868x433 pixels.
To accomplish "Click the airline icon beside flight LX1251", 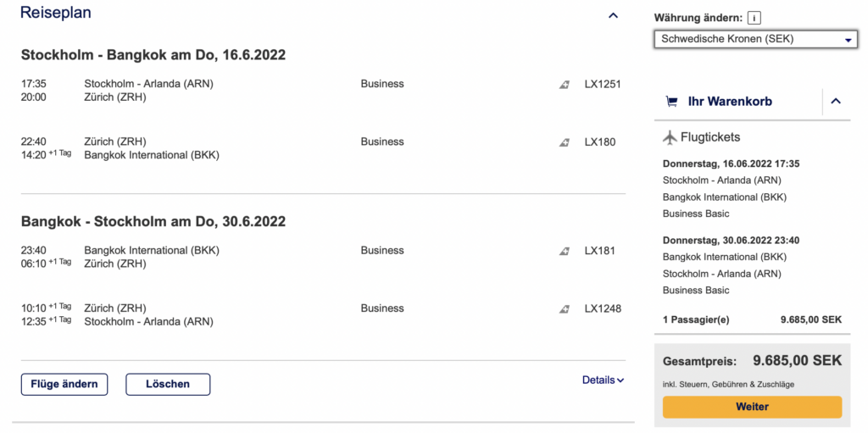I will [564, 85].
